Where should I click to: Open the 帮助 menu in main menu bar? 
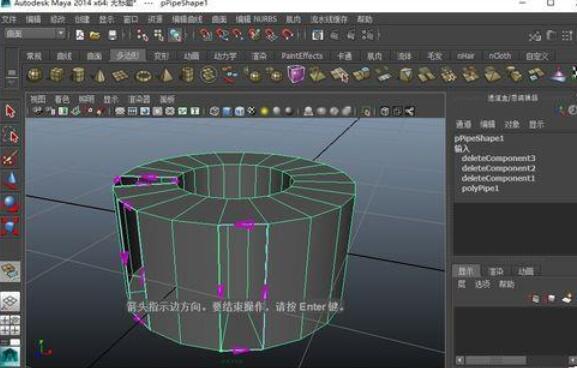pyautogui.click(x=364, y=19)
